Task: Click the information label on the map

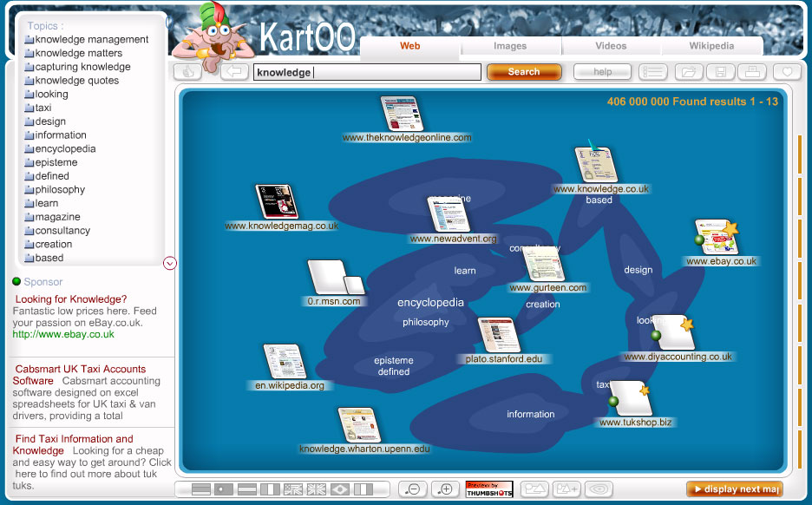Action: tap(530, 414)
